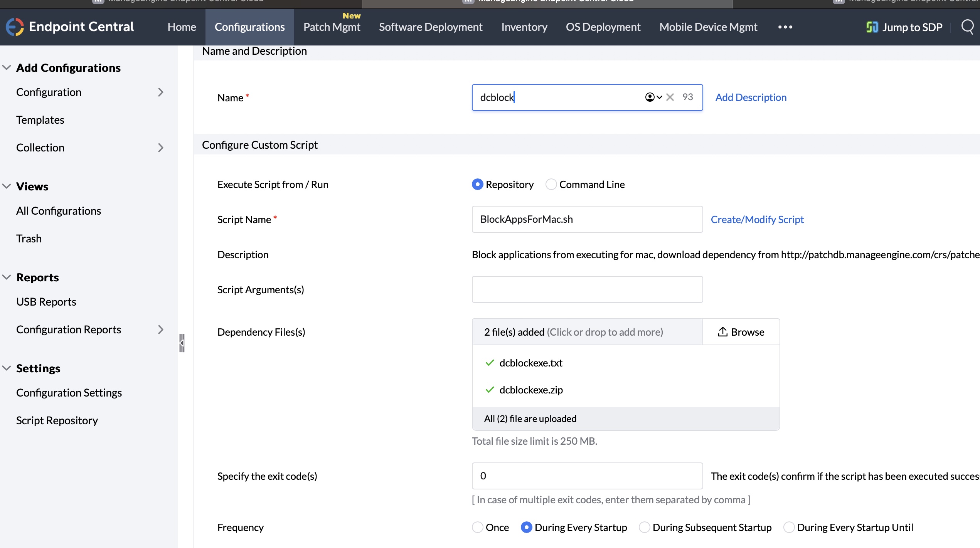Viewport: 980px width, 548px height.
Task: Clear the Name field with X icon
Action: [670, 97]
